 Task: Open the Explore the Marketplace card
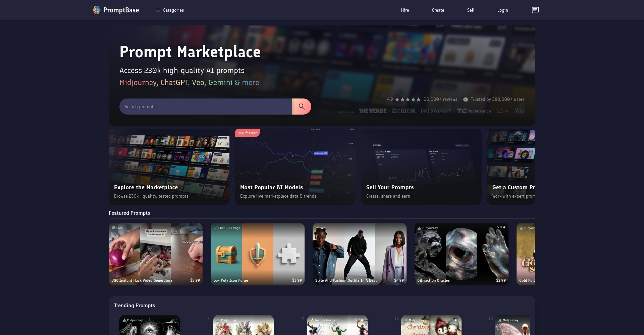click(169, 166)
